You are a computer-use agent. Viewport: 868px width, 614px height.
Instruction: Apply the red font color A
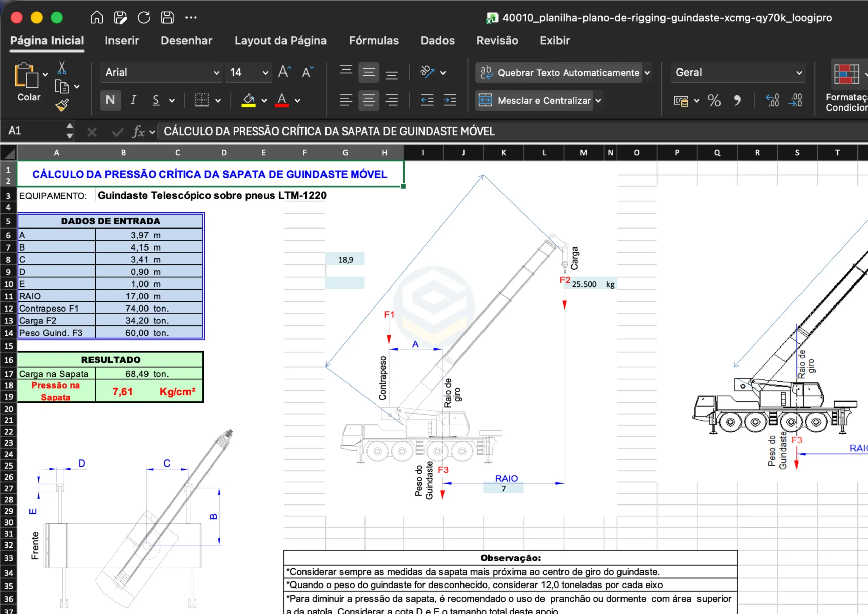(x=282, y=100)
